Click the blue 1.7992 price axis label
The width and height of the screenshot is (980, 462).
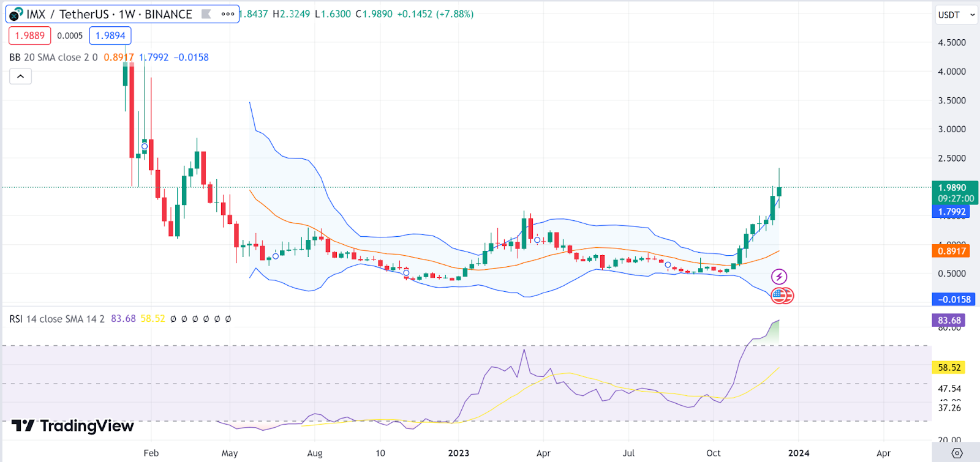click(x=951, y=212)
